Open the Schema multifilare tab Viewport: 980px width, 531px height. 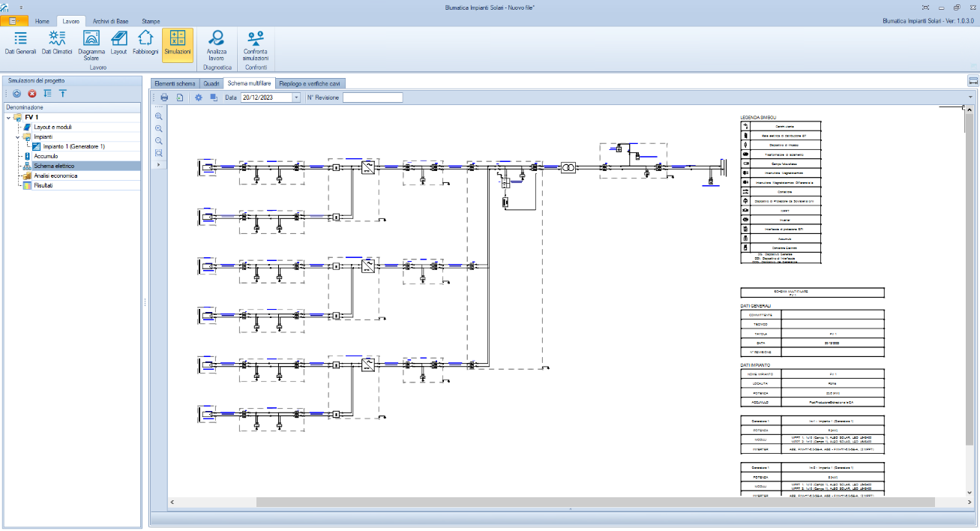250,83
